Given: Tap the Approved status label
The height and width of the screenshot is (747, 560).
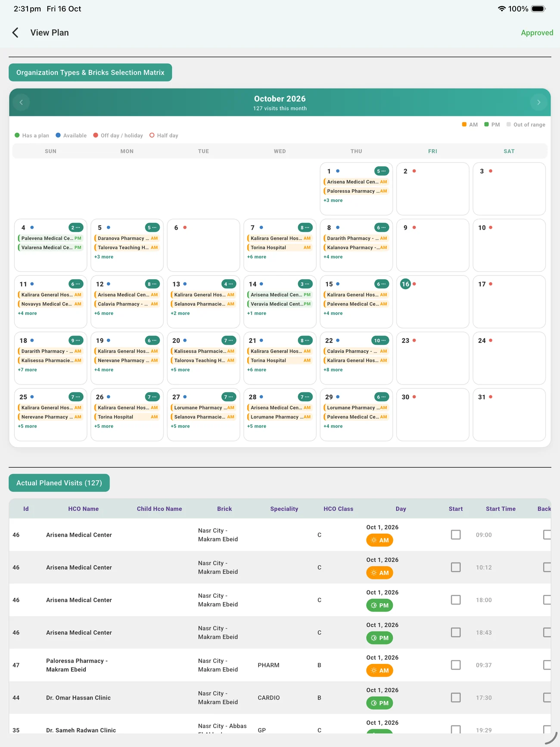Looking at the screenshot, I should [x=537, y=33].
